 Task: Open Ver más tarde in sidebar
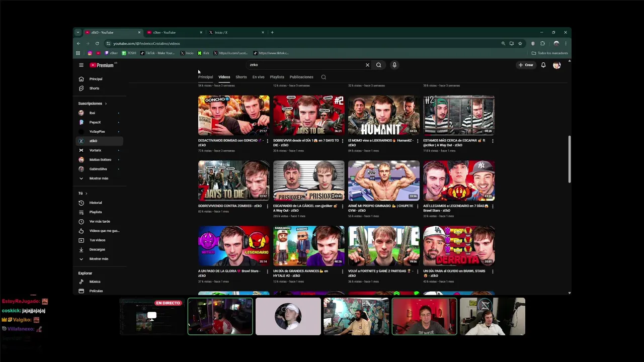[100, 221]
